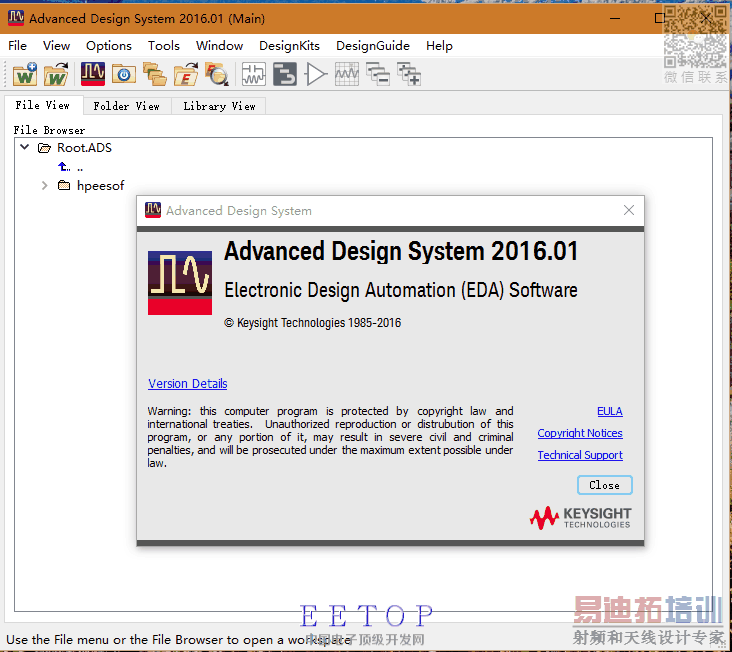
Task: Open the Tools menu
Action: pos(164,46)
